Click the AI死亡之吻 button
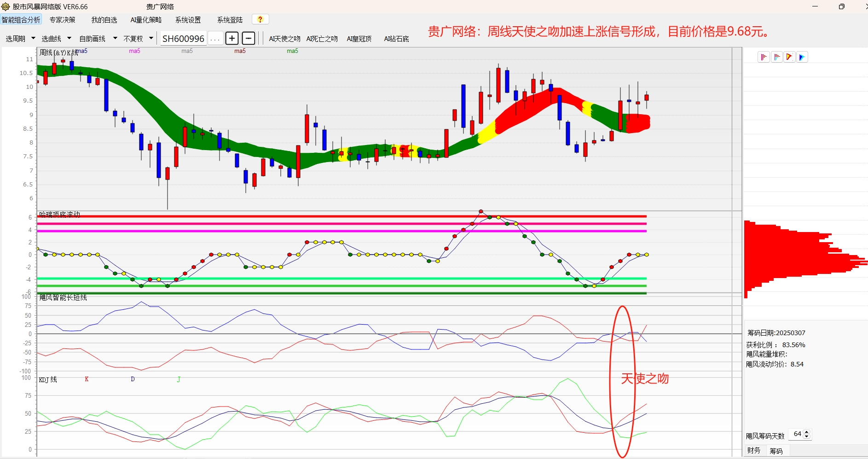 [322, 39]
